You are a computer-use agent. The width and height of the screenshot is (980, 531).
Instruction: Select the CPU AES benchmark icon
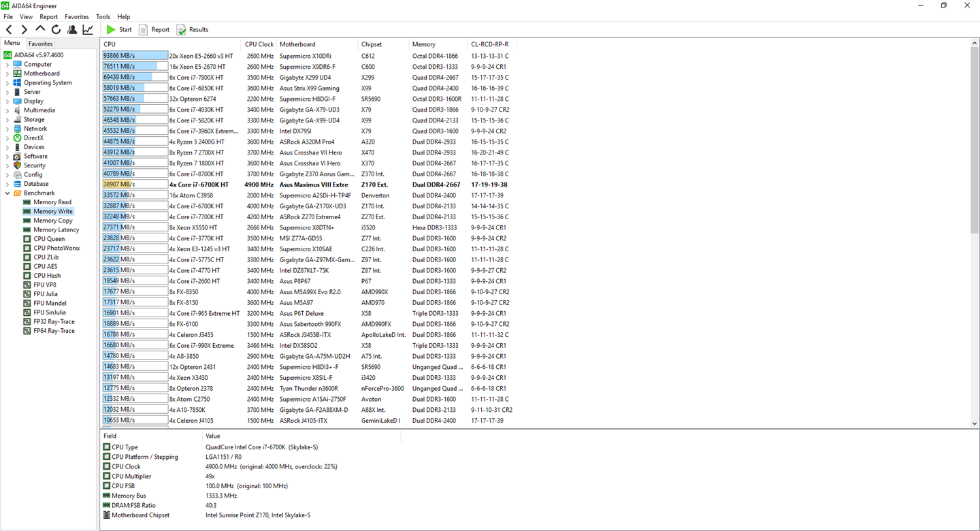click(27, 267)
